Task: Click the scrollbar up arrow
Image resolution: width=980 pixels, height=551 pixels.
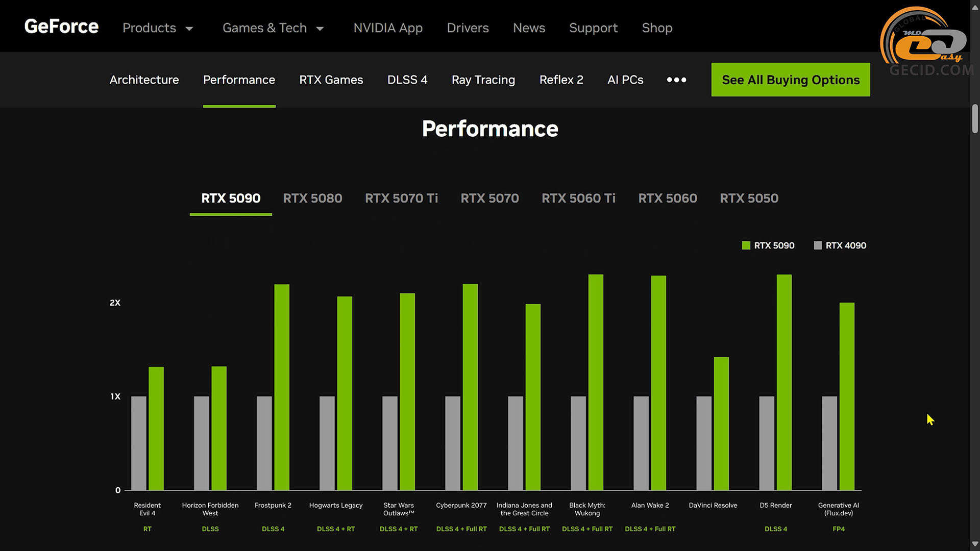Action: (x=975, y=7)
